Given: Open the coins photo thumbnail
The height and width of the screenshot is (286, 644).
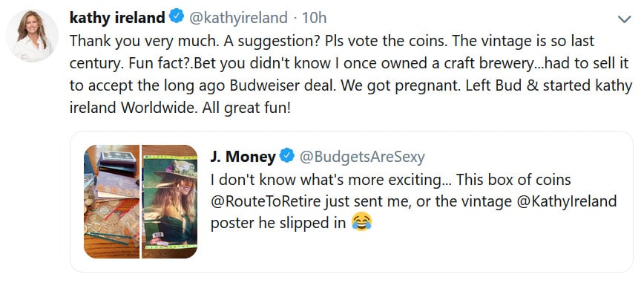Looking at the screenshot, I should 112,201.
